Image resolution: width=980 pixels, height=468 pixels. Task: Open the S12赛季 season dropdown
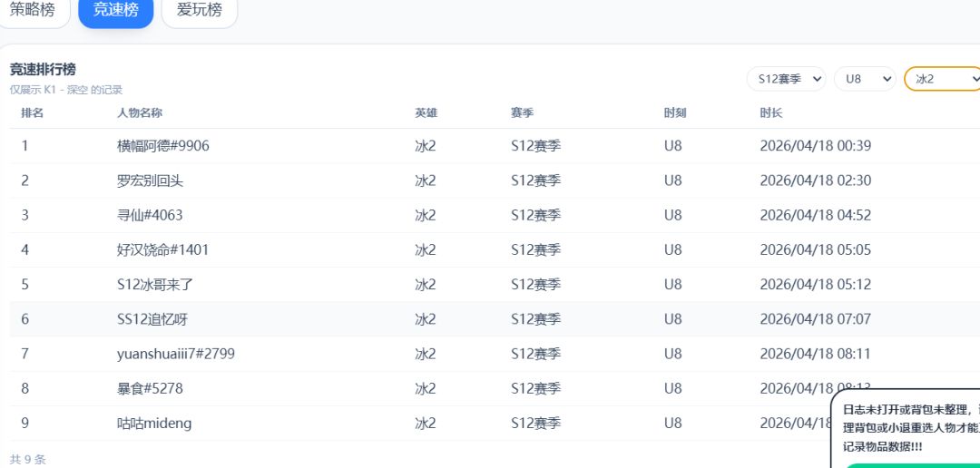click(x=786, y=79)
